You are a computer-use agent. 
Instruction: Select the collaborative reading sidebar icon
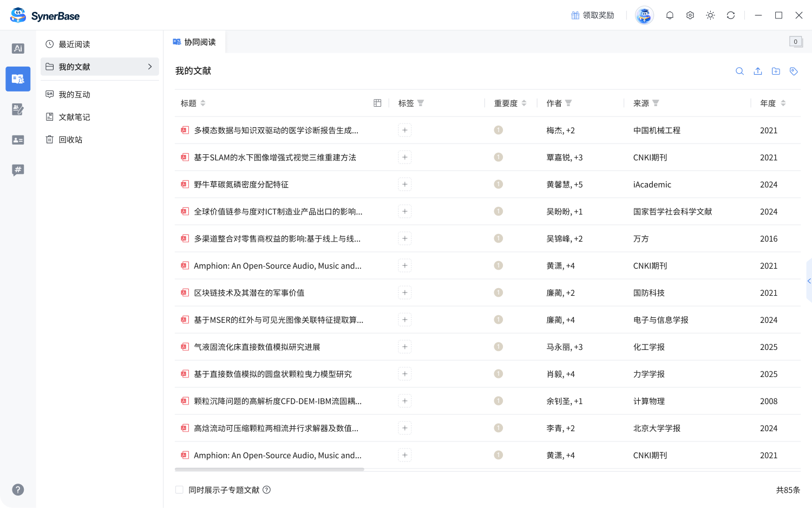[18, 79]
